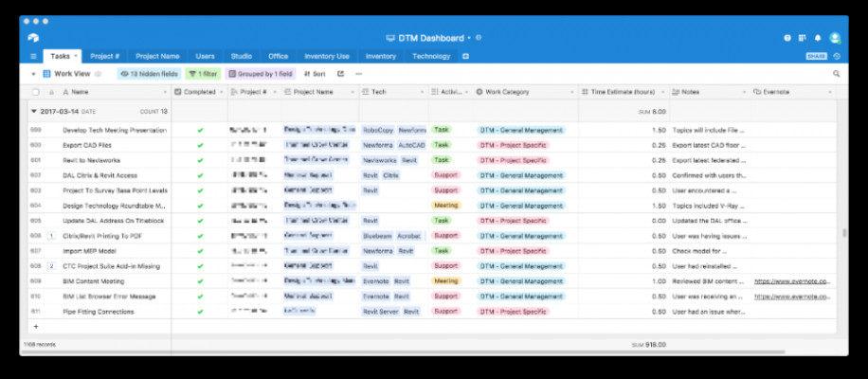868x379 pixels.
Task: Toggle Completed check for Revit to Navisworks
Action: 200,160
